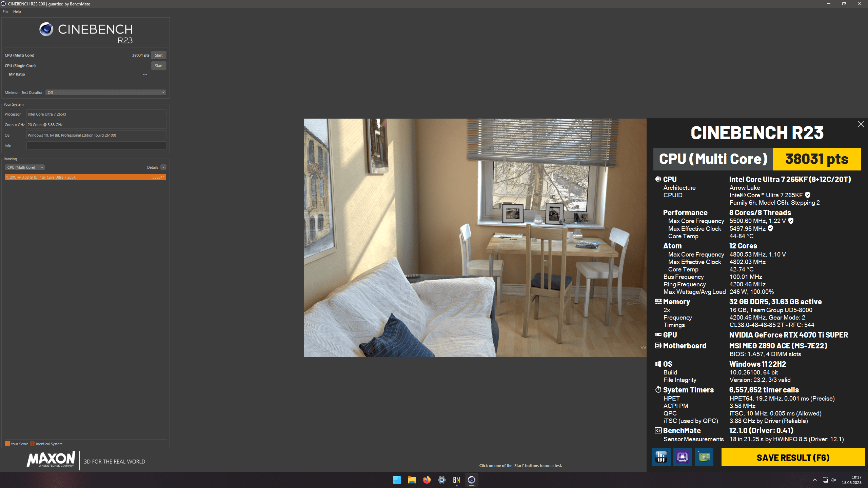Click the green GPU card icon
The width and height of the screenshot is (868, 488).
tap(704, 457)
